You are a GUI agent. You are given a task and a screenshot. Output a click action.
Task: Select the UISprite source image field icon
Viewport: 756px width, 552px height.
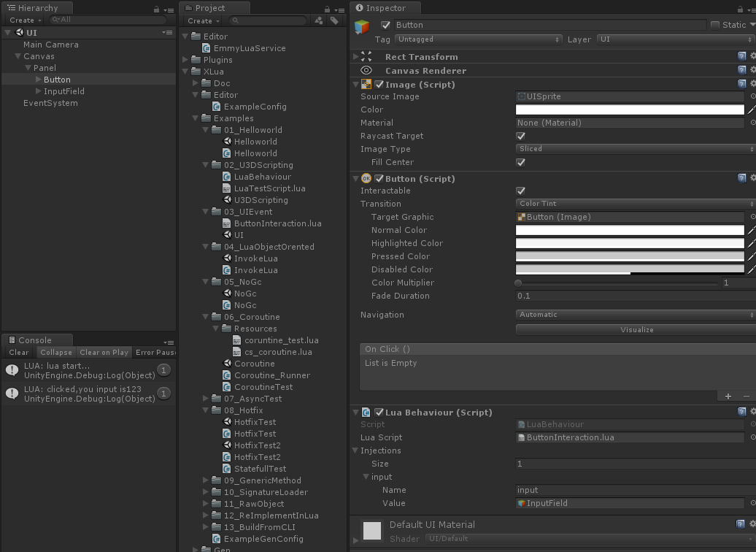tap(521, 96)
